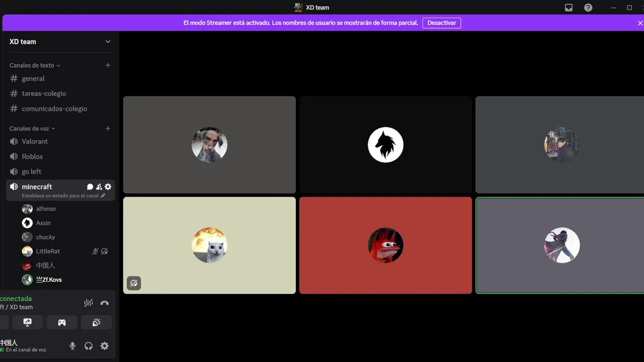Click the deafened badge on the cat tile
This screenshot has width=644, height=362.
point(134,283)
